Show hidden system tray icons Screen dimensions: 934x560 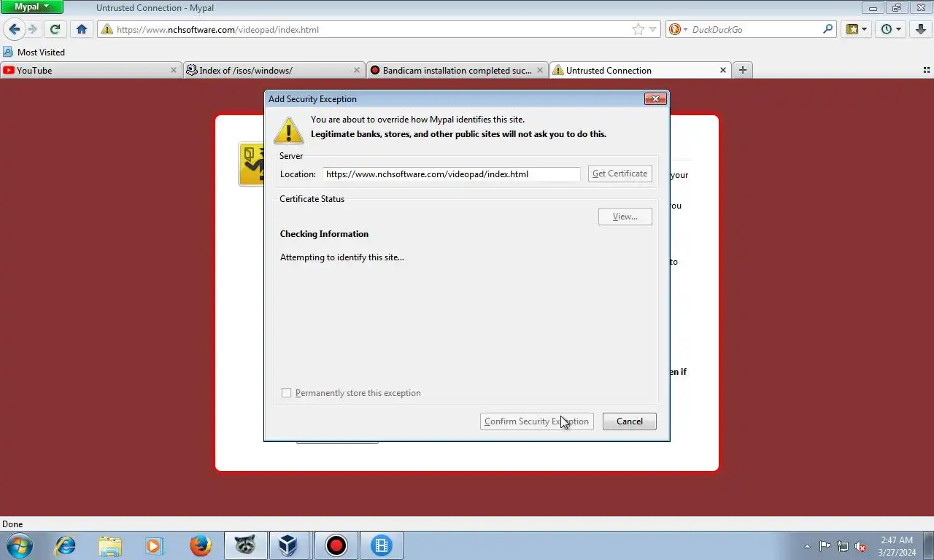pos(807,546)
